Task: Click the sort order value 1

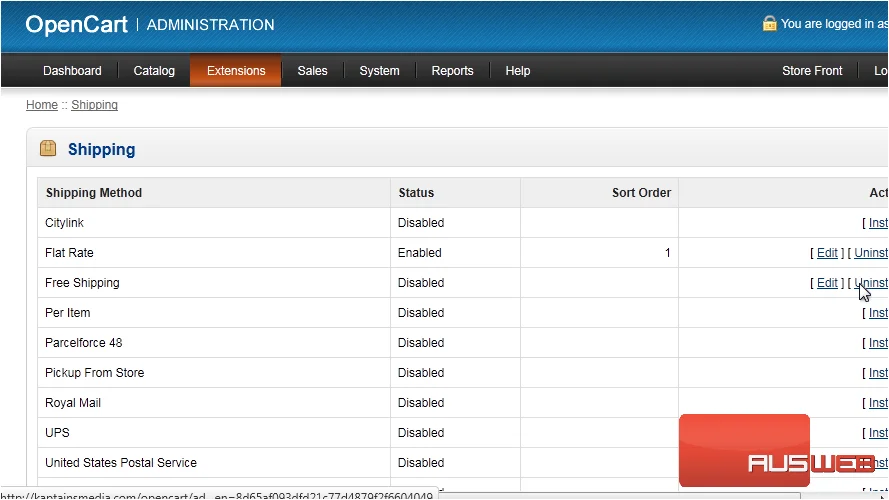Action: click(x=667, y=253)
